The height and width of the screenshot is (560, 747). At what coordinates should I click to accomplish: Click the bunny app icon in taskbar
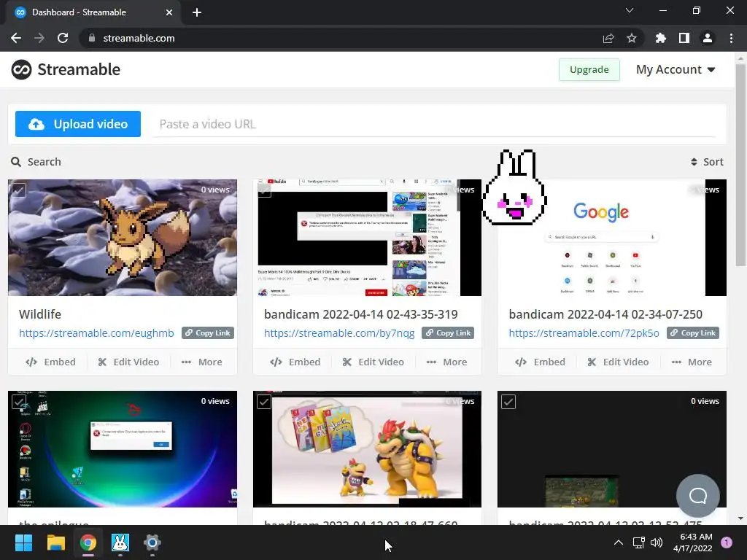120,542
